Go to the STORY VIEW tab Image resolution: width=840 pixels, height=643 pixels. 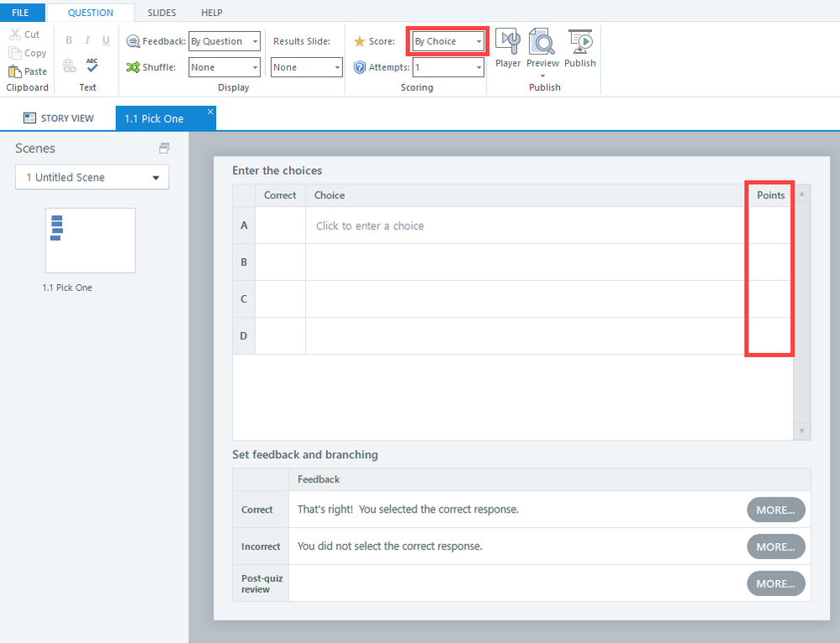(x=58, y=119)
